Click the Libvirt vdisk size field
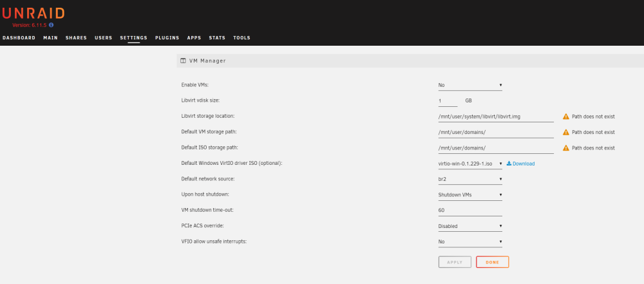 [x=448, y=100]
